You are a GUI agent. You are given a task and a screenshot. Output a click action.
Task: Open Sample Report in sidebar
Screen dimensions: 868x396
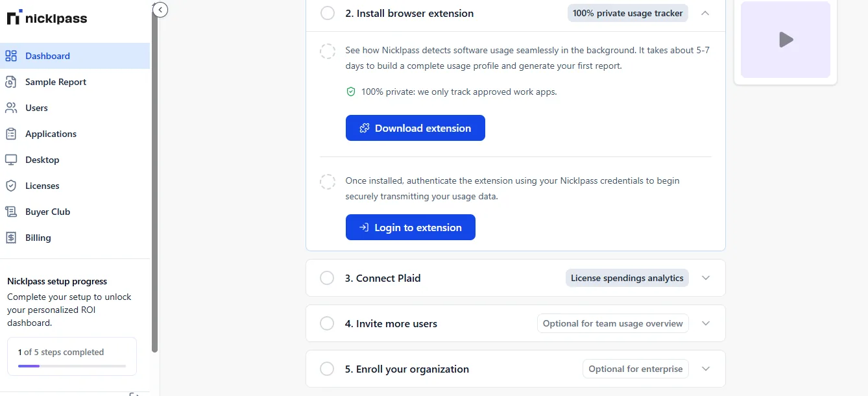click(x=75, y=82)
